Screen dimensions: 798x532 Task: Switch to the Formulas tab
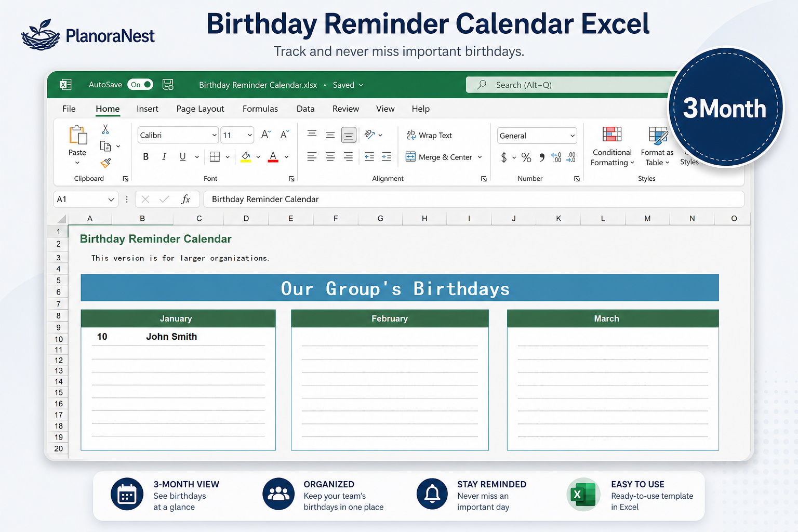pyautogui.click(x=260, y=109)
